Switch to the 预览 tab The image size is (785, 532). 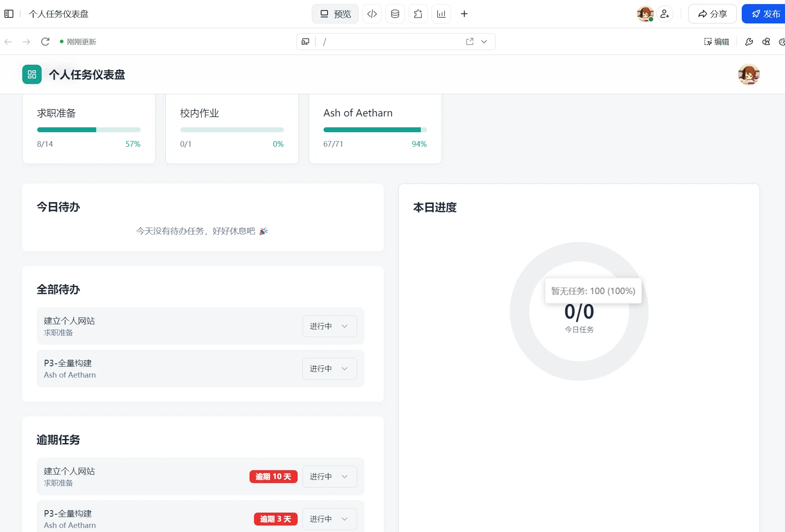(335, 14)
